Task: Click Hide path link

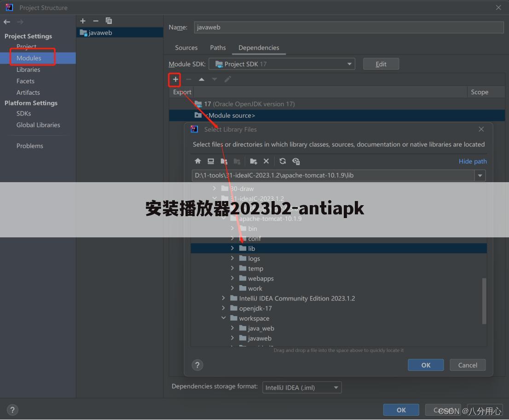Action: click(473, 161)
